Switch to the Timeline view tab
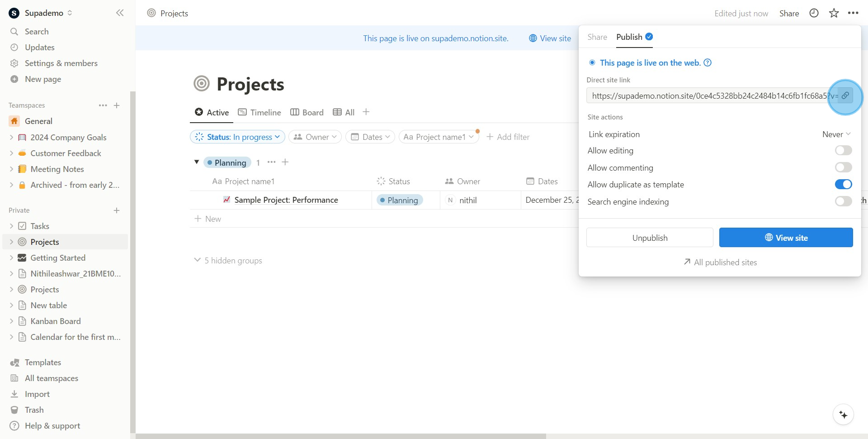The image size is (868, 439). (259, 112)
